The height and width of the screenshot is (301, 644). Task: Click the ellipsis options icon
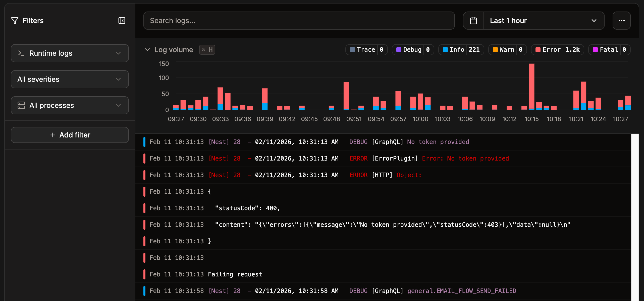(x=622, y=20)
